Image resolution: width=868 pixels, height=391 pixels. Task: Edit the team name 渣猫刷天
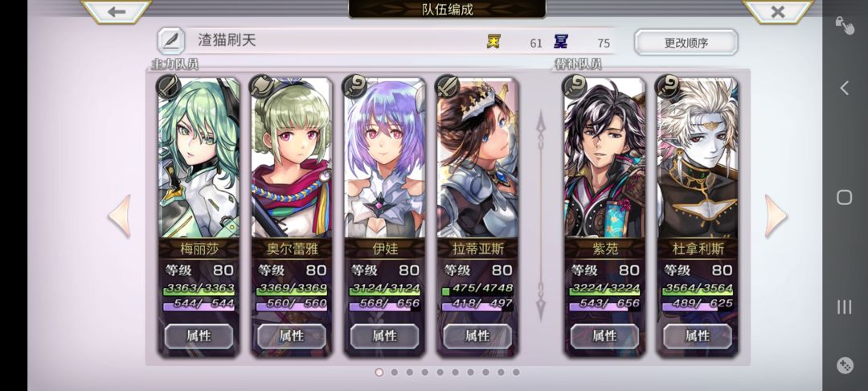227,40
